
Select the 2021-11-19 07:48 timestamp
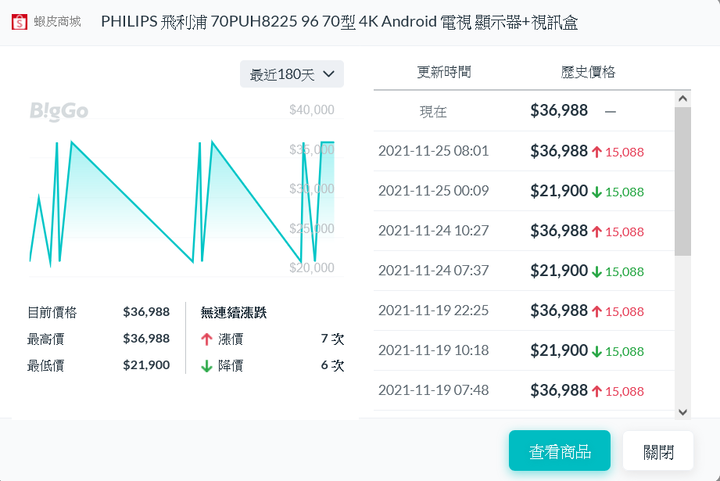tap(433, 391)
